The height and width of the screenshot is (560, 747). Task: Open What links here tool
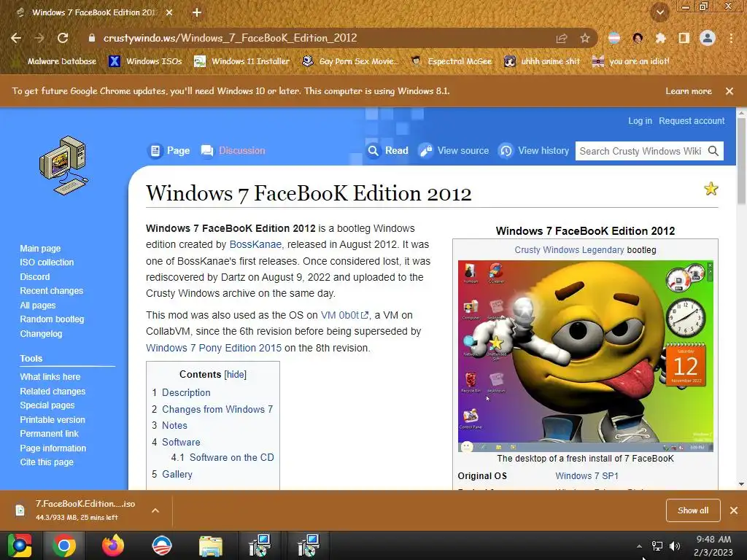tap(50, 377)
